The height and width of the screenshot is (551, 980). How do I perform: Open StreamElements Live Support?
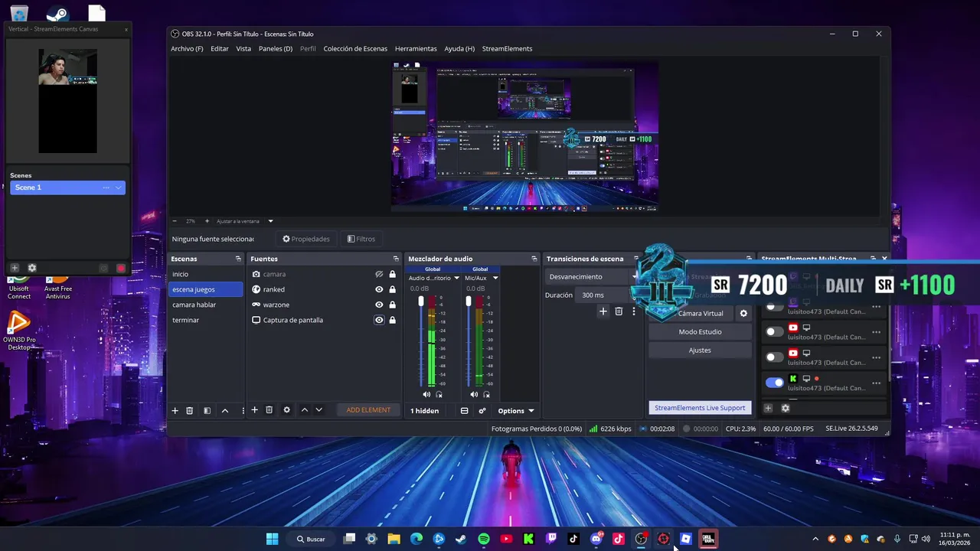pos(700,408)
